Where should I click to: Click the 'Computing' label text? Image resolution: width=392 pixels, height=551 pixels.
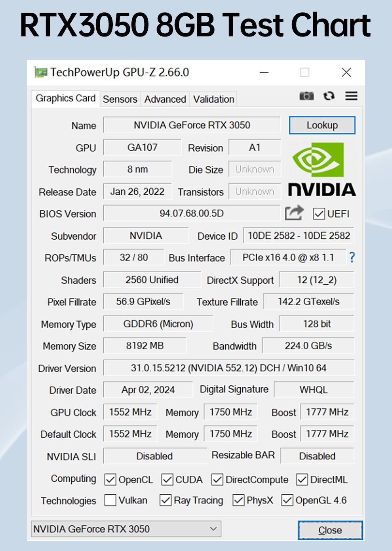point(73,479)
